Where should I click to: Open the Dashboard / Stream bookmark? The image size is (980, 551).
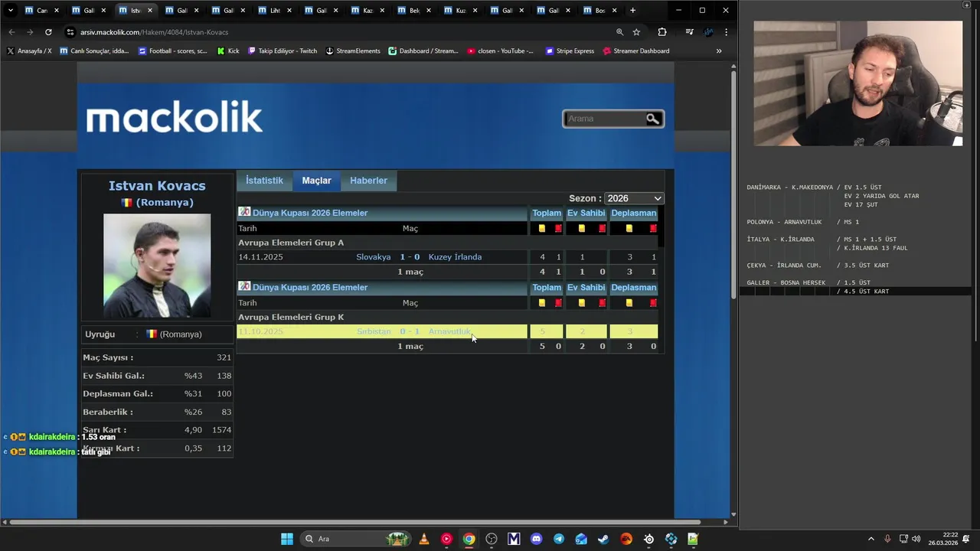tap(423, 51)
